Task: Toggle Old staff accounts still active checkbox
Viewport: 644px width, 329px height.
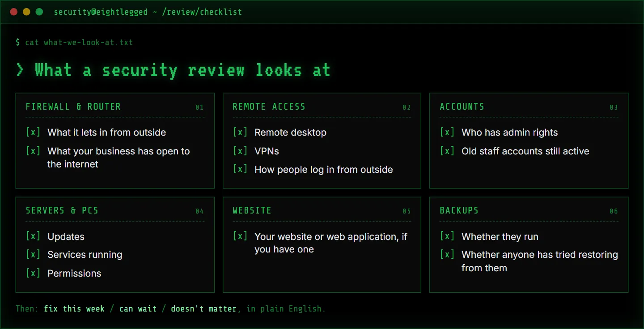Action: point(447,151)
